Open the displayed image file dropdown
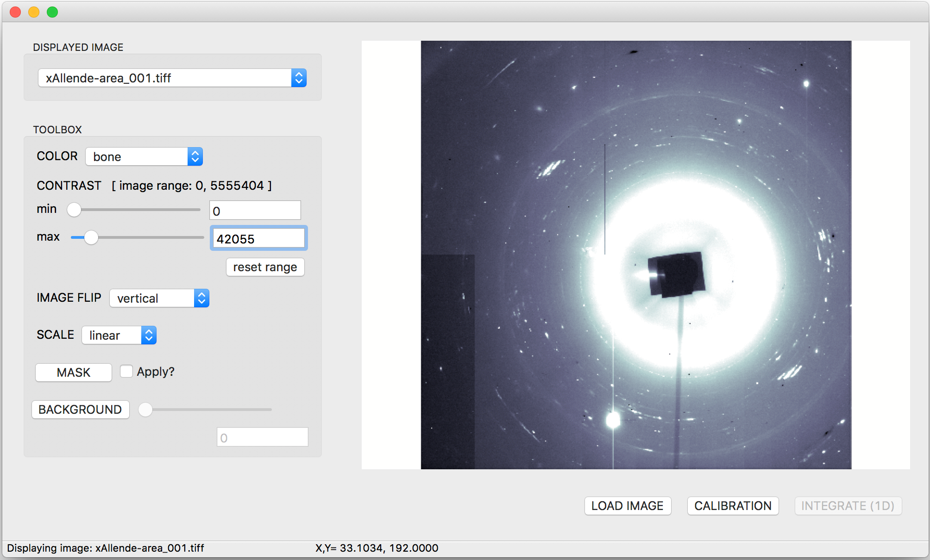This screenshot has width=930, height=560. (172, 78)
